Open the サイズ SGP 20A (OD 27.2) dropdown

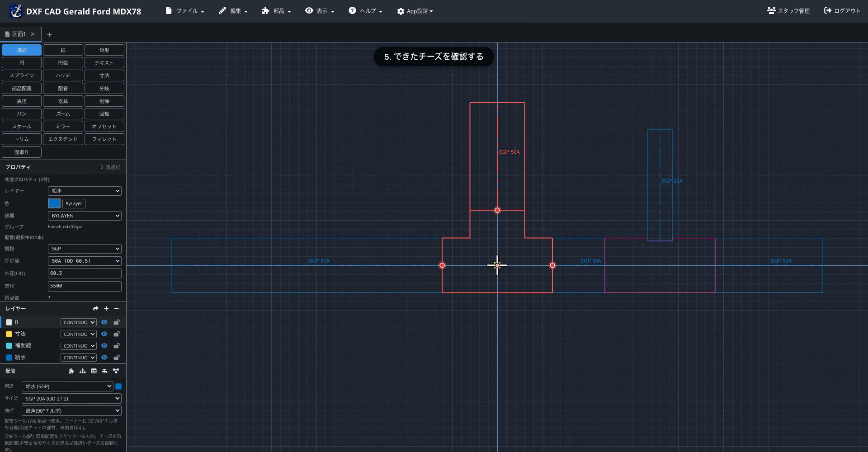click(71, 399)
